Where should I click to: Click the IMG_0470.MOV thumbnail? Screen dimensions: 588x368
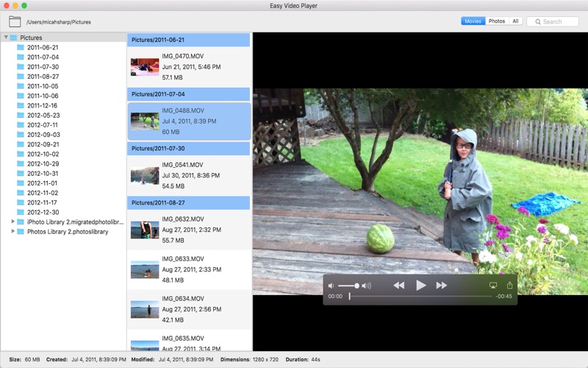point(145,67)
